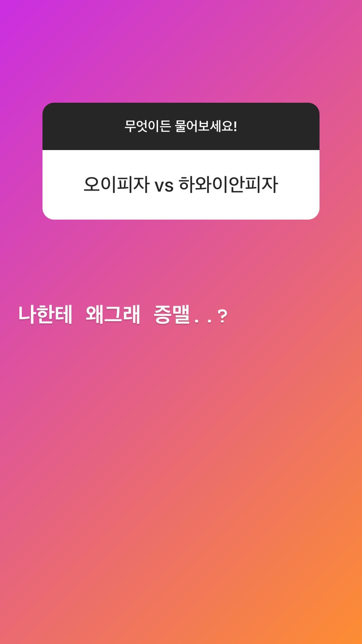
Task: Tap the word '물어보세요!' in the header
Action: coord(206,126)
